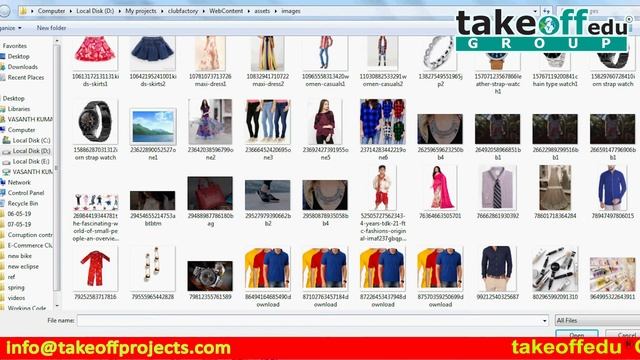Select Libraries in navigation pane
The height and width of the screenshot is (360, 640).
coord(18,109)
